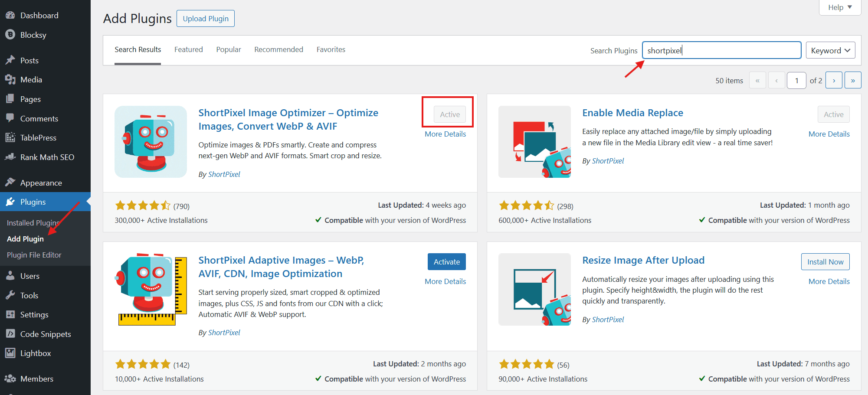Click the Appearance paintbrush icon
868x395 pixels.
click(x=10, y=182)
